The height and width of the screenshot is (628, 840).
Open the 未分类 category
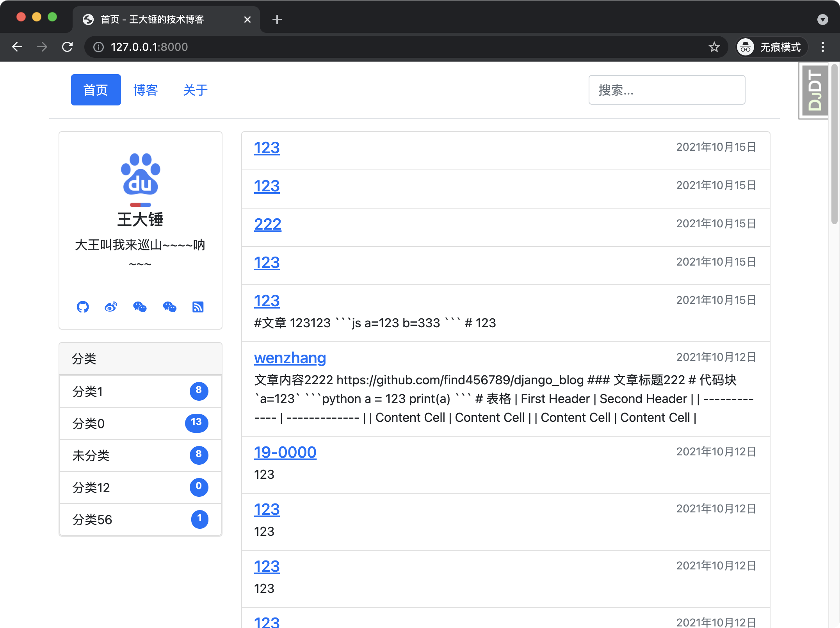click(x=141, y=455)
